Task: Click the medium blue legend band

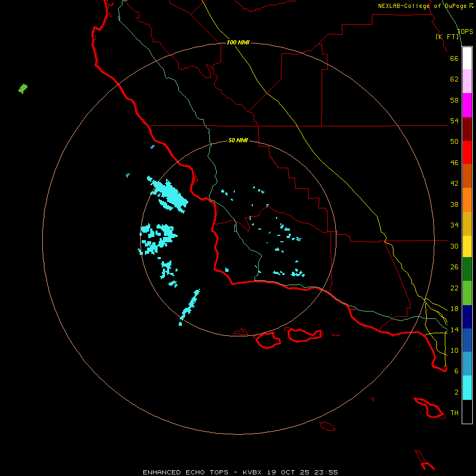Action: pyautogui.click(x=467, y=340)
